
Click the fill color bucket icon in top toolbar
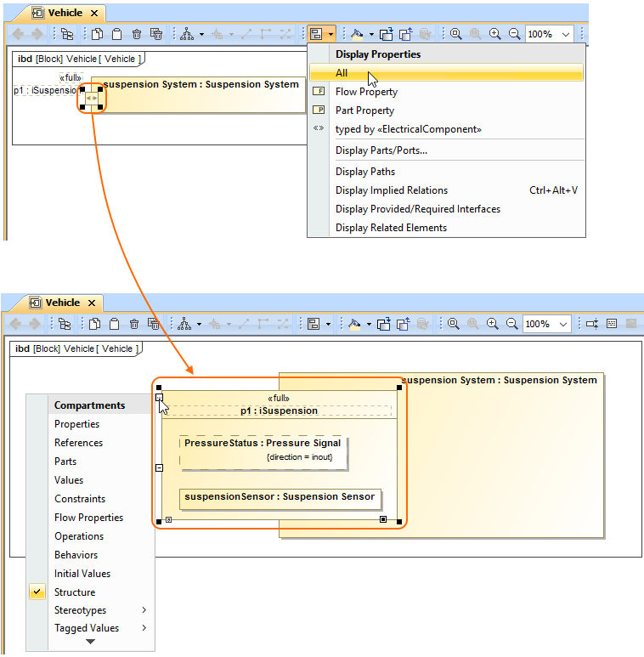pos(358,34)
